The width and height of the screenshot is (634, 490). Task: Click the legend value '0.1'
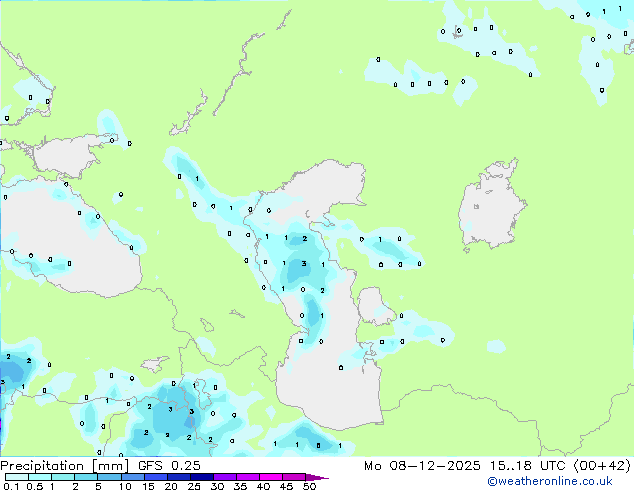coord(11,486)
